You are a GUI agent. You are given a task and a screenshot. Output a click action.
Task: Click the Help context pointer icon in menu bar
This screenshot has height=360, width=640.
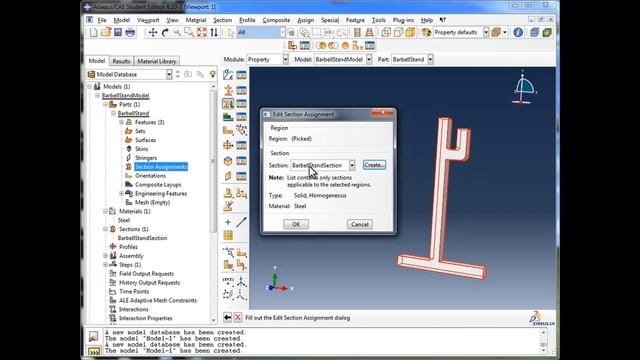tap(442, 20)
